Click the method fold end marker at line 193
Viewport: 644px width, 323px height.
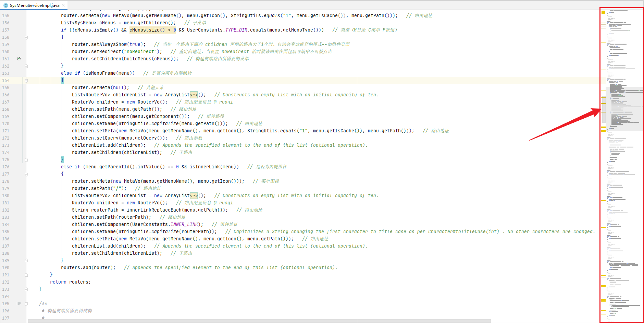[26, 289]
